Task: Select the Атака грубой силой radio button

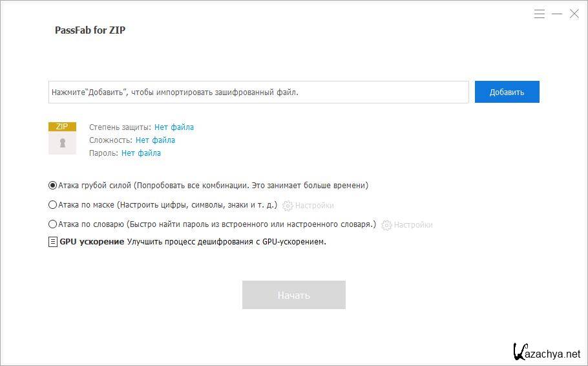Action: click(52, 186)
